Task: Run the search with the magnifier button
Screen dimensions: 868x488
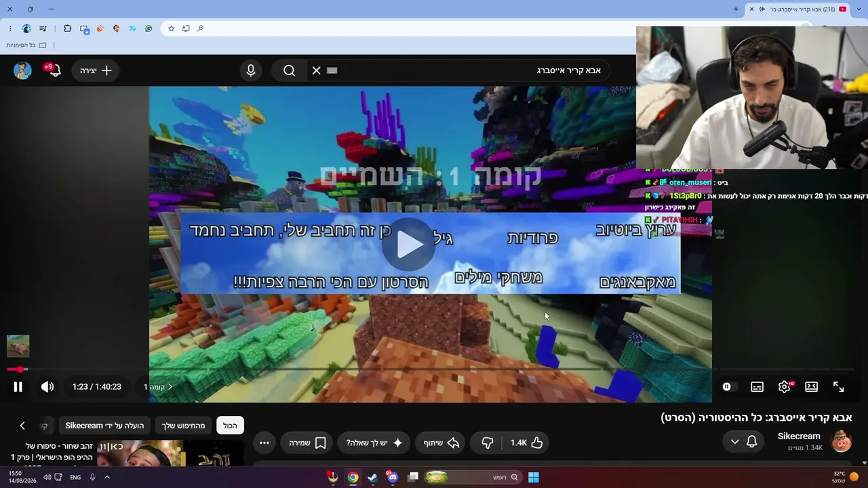Action: click(x=290, y=70)
